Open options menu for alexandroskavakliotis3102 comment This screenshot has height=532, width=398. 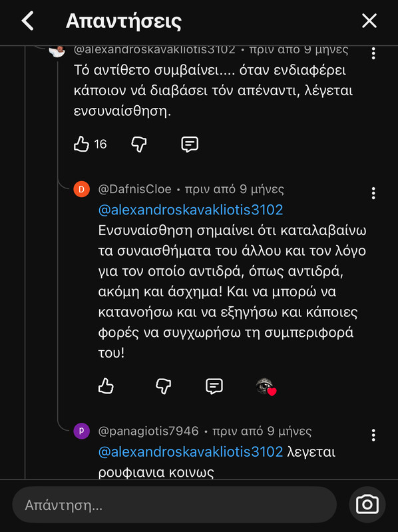tap(373, 54)
